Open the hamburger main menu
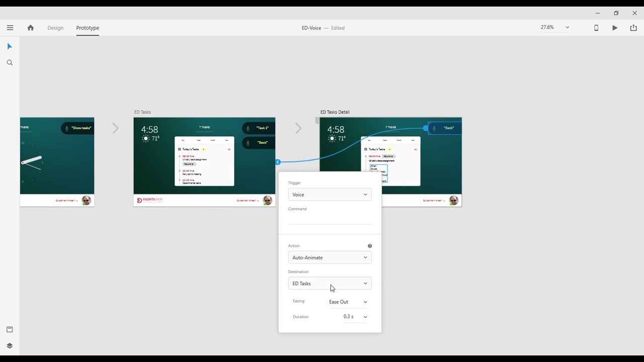 pos(10,28)
